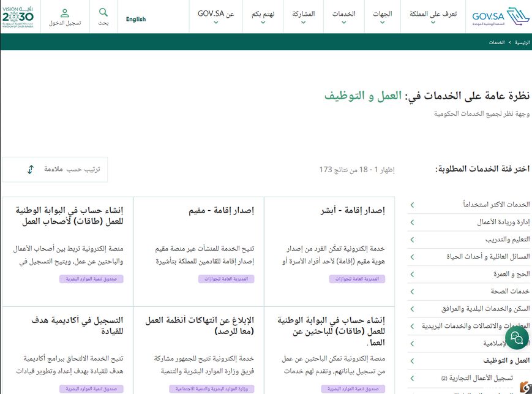The image size is (532, 394).
Task: Click chevron beside الحج و العمرة
Action: (412, 274)
